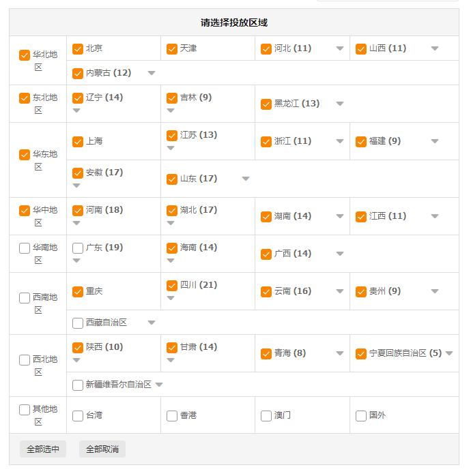Check the 台湾 checkbox
Screen dimensions: 471x476
78,416
